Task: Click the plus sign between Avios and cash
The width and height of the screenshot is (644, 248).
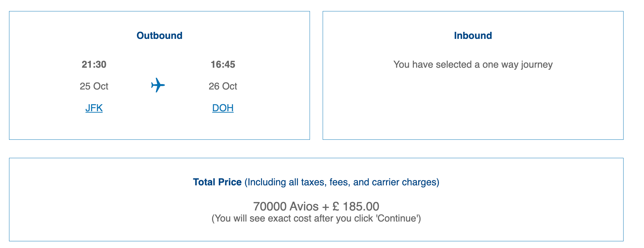Action: point(325,206)
